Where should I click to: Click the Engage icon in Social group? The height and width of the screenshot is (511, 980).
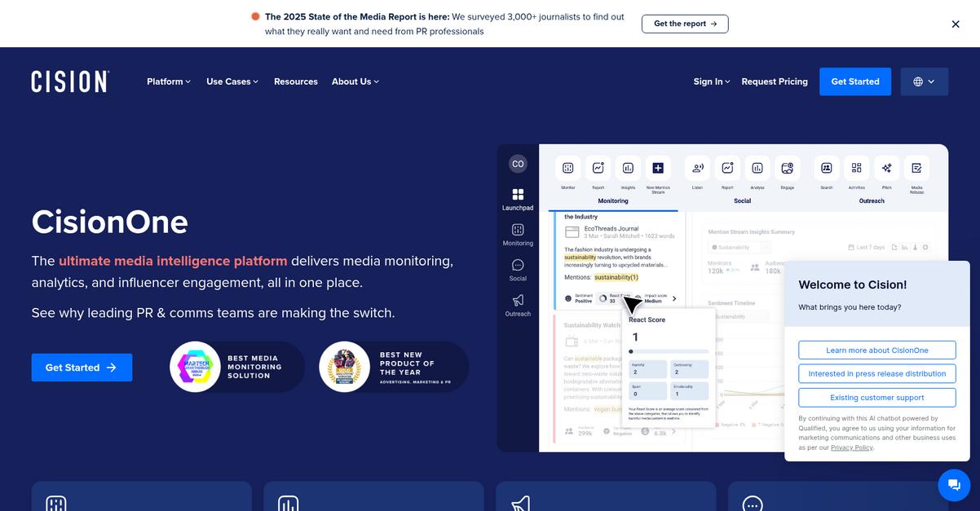coord(787,168)
